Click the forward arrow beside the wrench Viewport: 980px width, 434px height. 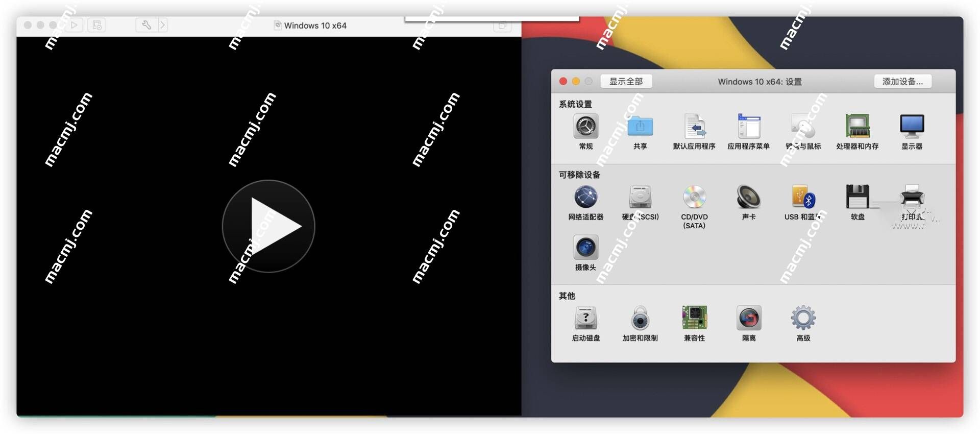[x=163, y=25]
